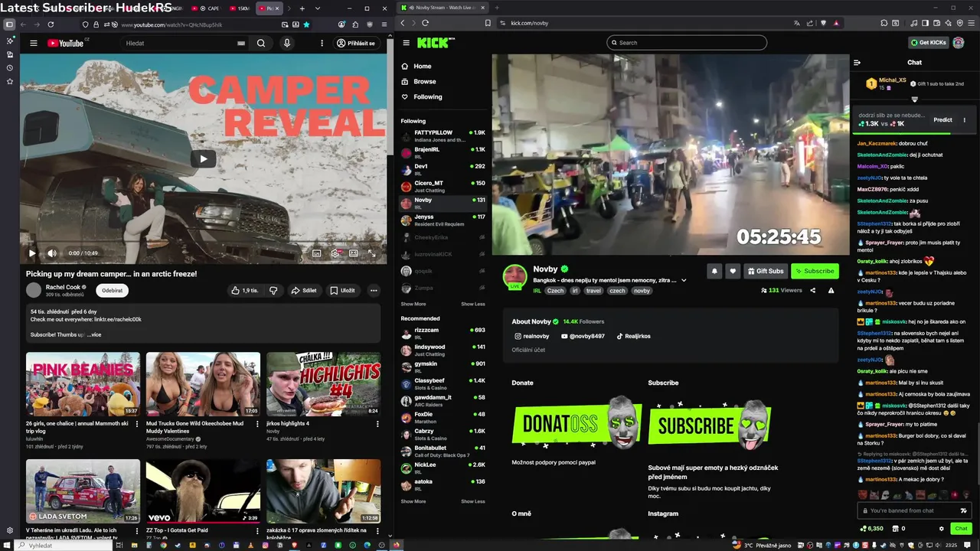Expand Novby stream title chevron

684,281
